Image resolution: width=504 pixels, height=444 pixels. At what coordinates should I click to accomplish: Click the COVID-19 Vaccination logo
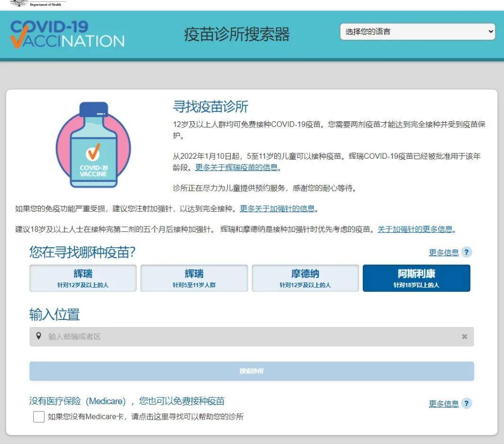tap(67, 34)
